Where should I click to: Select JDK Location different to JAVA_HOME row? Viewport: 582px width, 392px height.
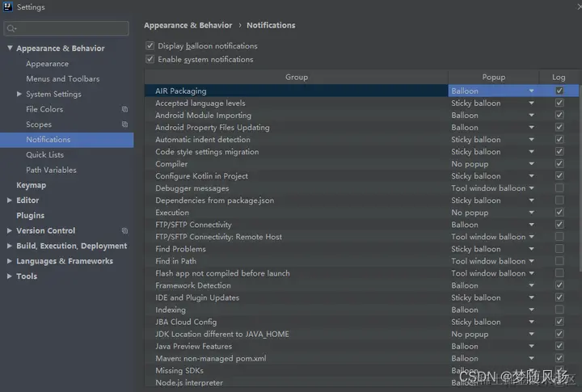(x=296, y=334)
